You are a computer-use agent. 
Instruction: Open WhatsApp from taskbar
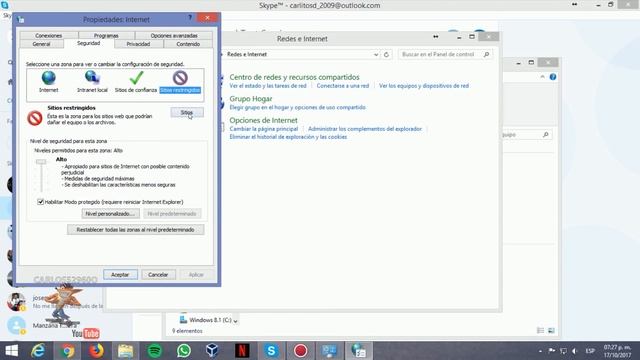(x=184, y=351)
